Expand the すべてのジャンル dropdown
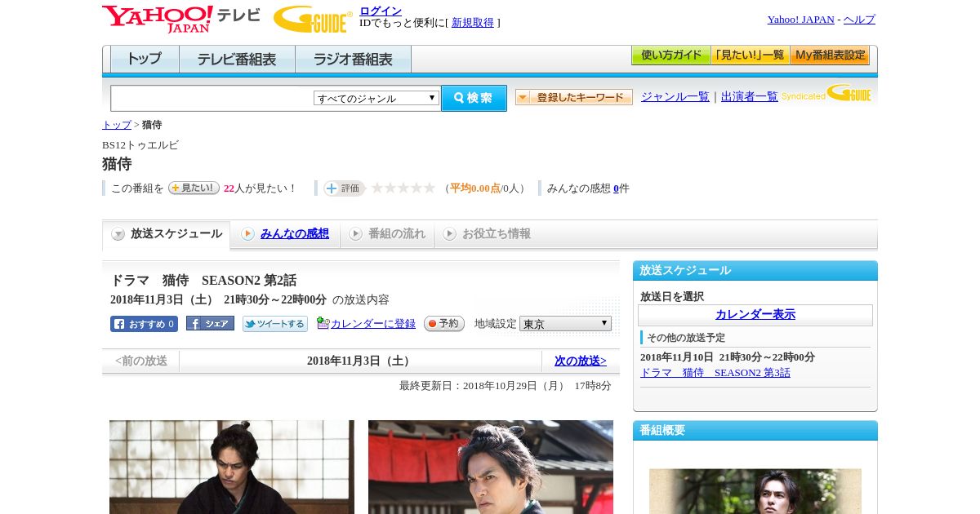980x514 pixels. (376, 98)
